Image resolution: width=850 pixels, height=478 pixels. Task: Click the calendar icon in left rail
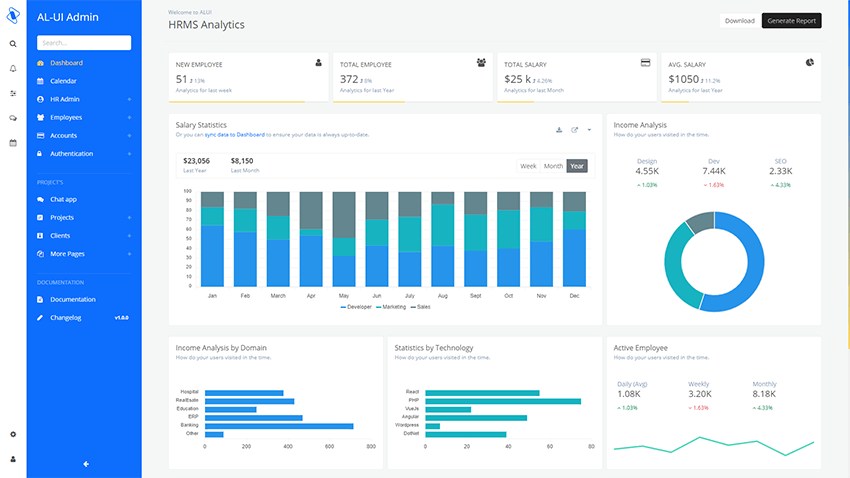pos(13,143)
